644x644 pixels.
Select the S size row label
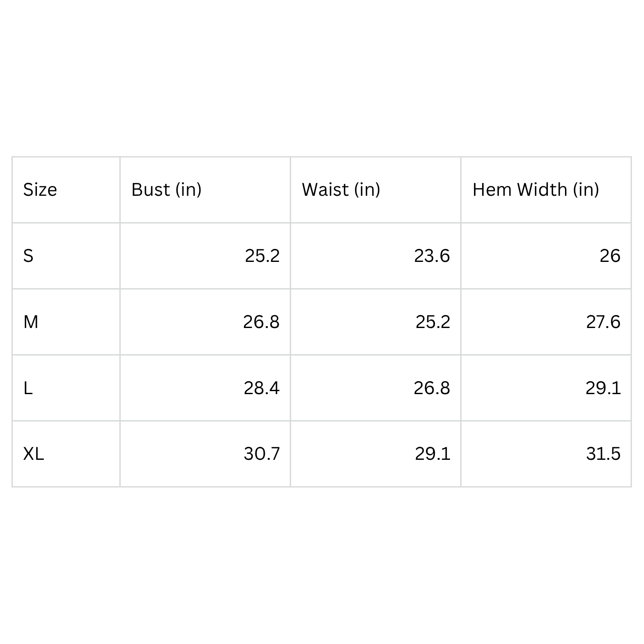28,256
